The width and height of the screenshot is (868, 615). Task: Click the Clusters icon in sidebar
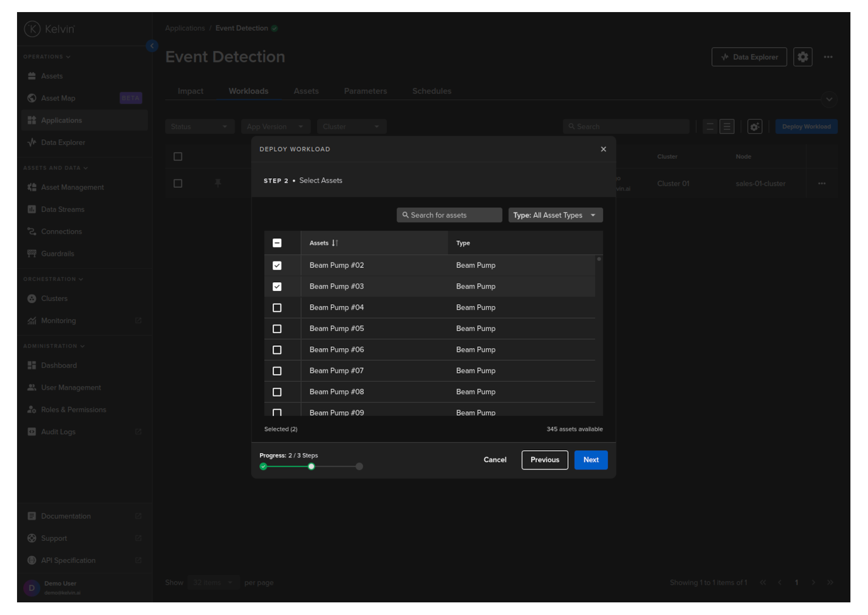(32, 299)
